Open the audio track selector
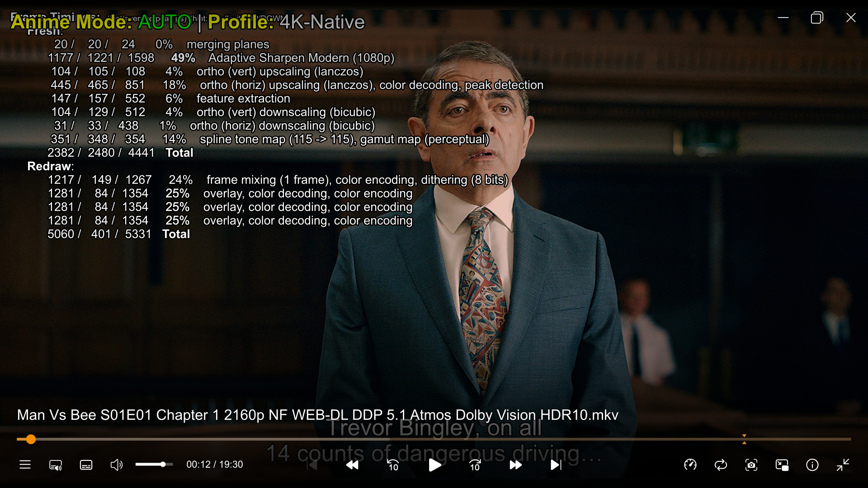Screen dimensions: 868x488 click(x=56, y=465)
